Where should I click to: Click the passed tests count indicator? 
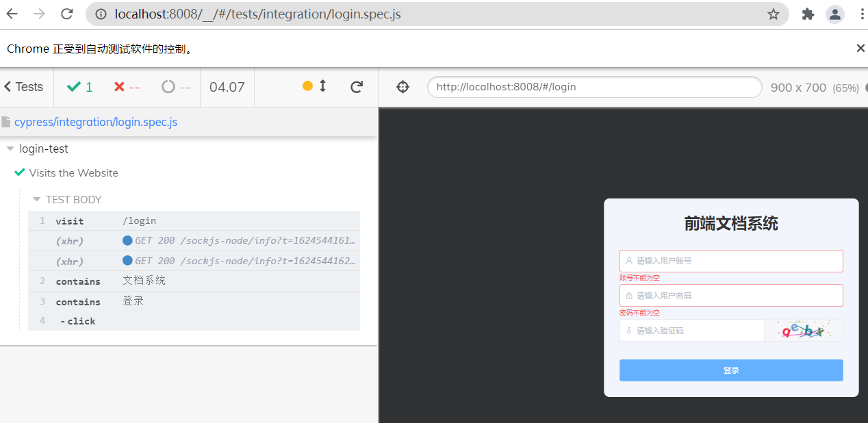(x=80, y=87)
